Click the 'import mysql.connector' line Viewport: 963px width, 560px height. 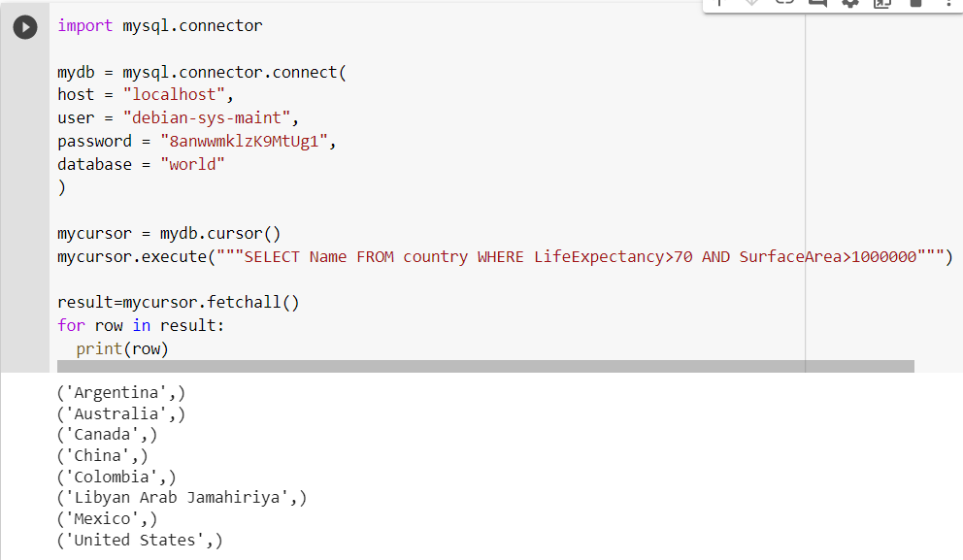coord(159,26)
